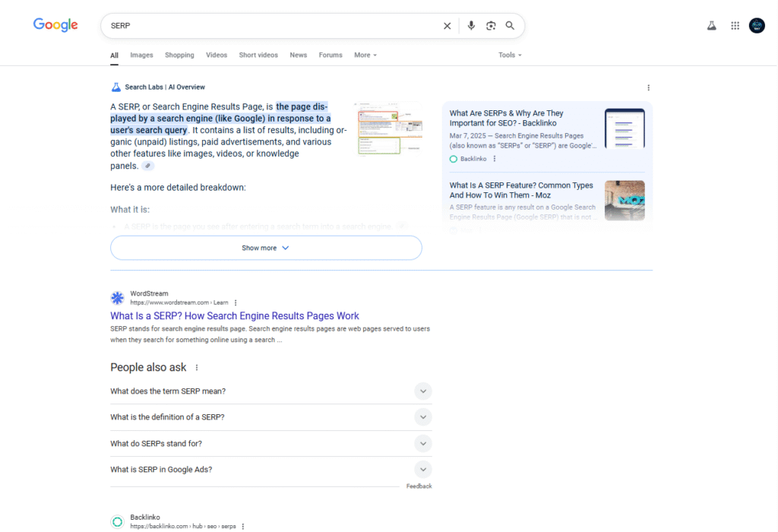Click the link chip after 'panels.'

[x=147, y=166]
